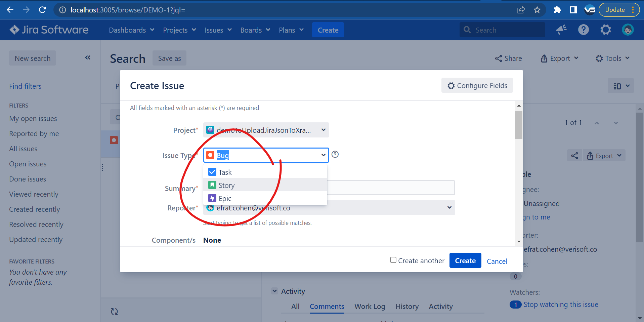
Task: Toggle the Issue Type dropdown arrow
Action: click(323, 155)
